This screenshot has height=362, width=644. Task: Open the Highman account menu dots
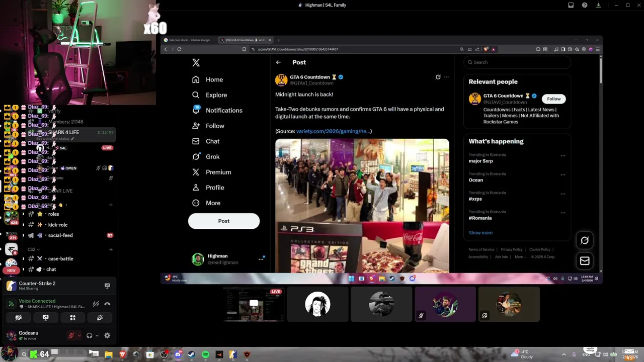261,259
